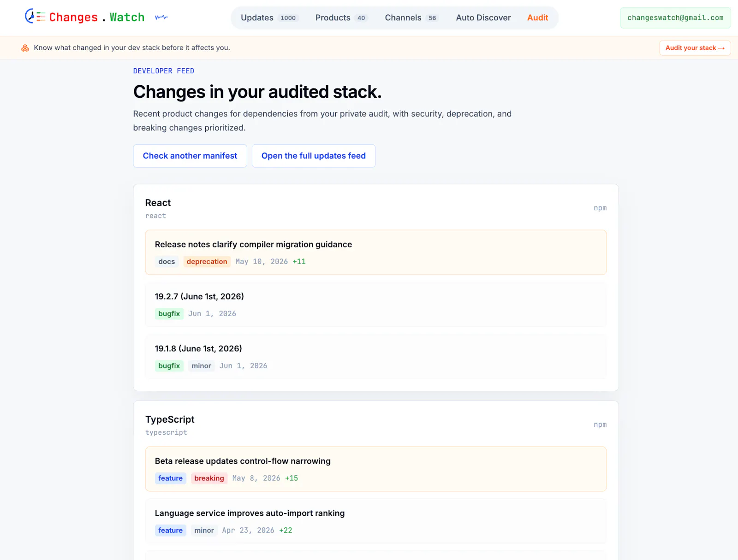738x560 pixels.
Task: Click the minor tag on Language service entry
Action: [x=204, y=531]
